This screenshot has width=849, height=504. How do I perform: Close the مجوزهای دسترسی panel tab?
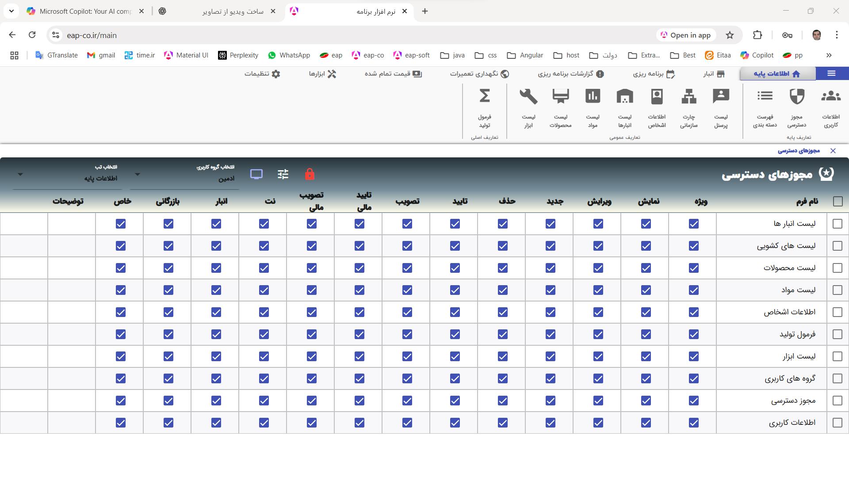click(x=833, y=151)
